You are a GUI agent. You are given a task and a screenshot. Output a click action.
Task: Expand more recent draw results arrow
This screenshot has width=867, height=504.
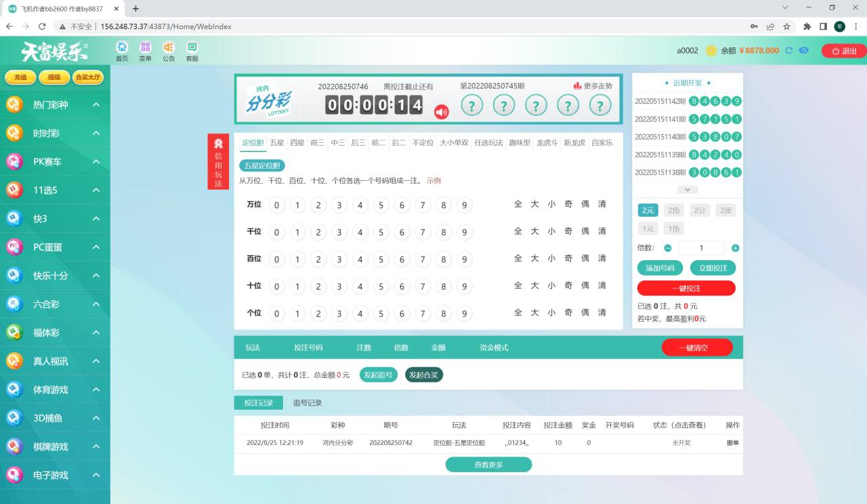tap(687, 190)
